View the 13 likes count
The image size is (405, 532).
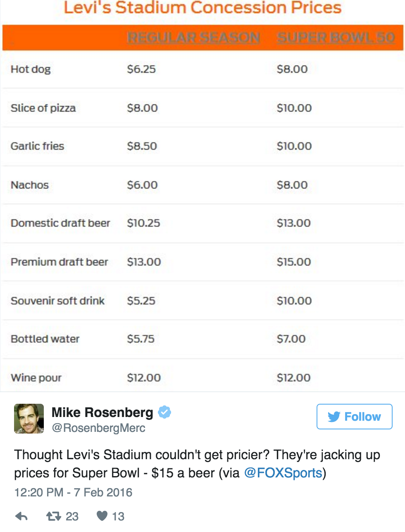point(118,516)
